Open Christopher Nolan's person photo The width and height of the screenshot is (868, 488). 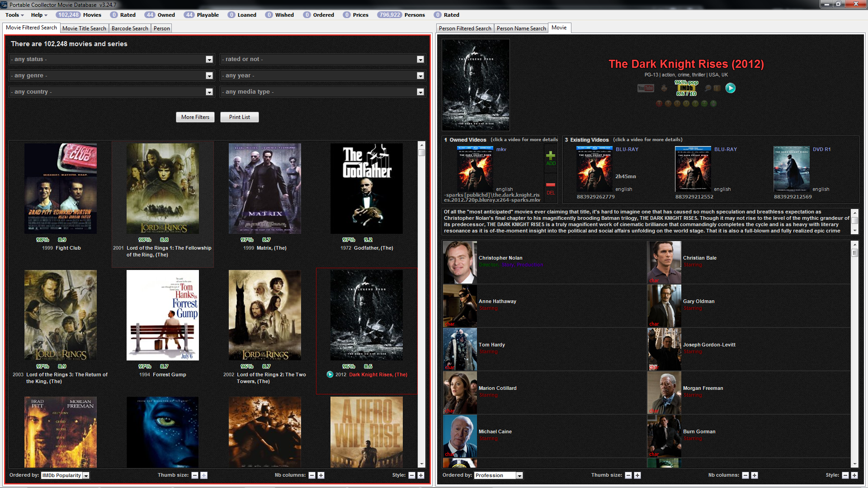point(460,262)
